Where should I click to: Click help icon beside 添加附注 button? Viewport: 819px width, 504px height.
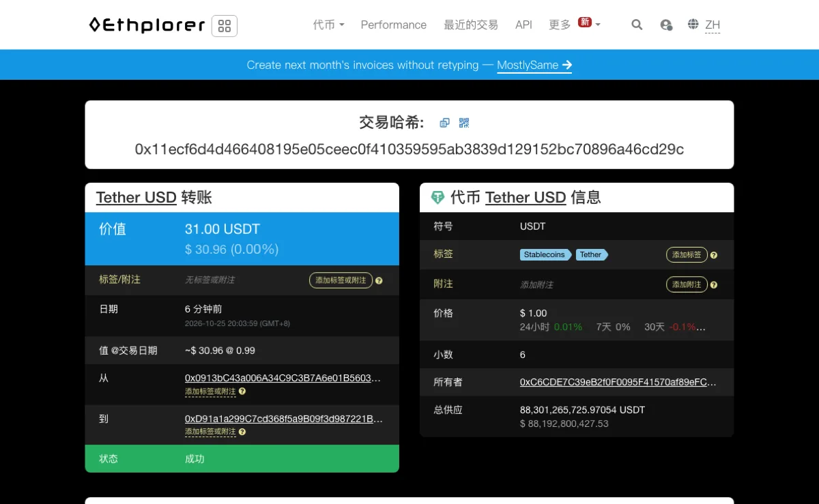714,285
